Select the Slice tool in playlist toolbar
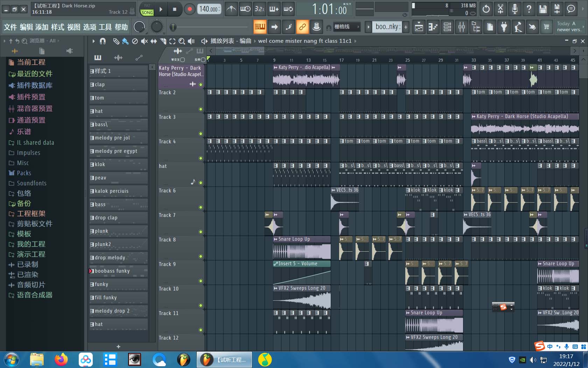 pyautogui.click(x=163, y=41)
